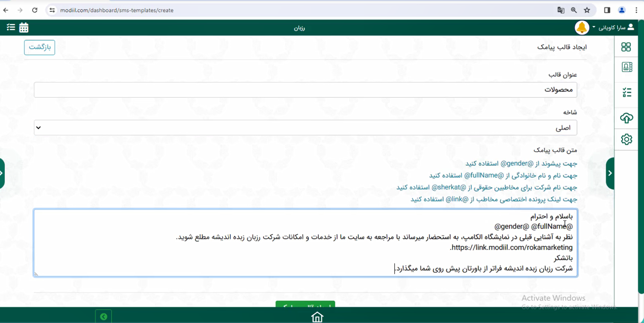This screenshot has height=323, width=644.
Task: Click the بازگشت back button
Action: (39, 47)
